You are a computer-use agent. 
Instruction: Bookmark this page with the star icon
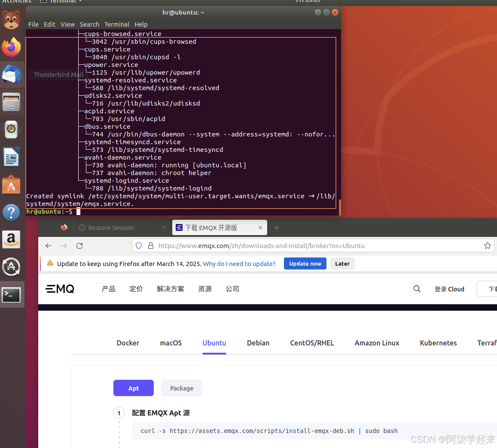point(488,246)
